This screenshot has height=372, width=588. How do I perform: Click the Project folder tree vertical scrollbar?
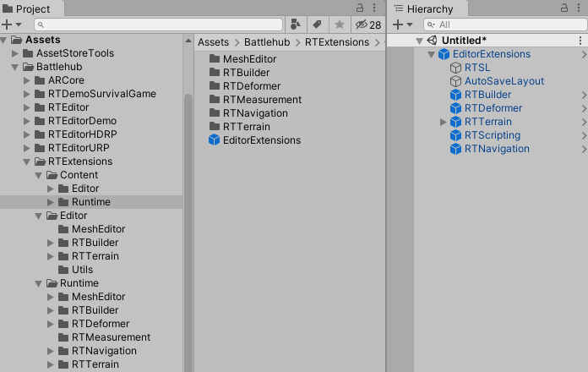point(188,232)
